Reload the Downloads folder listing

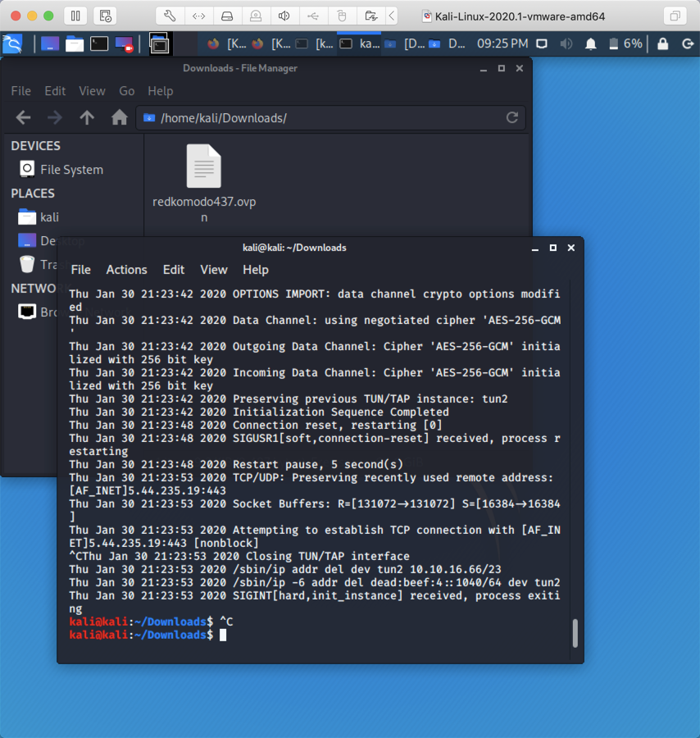point(512,118)
